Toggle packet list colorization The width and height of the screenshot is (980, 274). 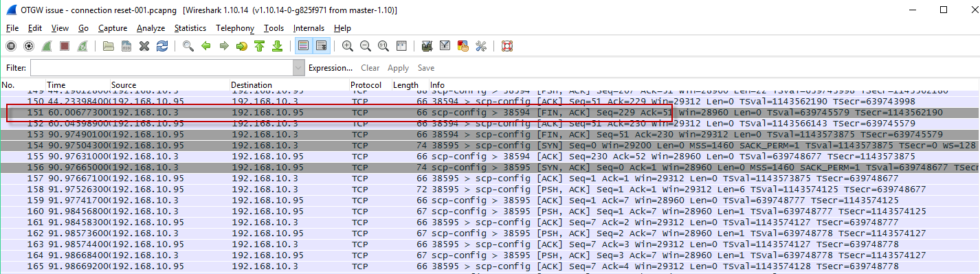click(x=303, y=46)
